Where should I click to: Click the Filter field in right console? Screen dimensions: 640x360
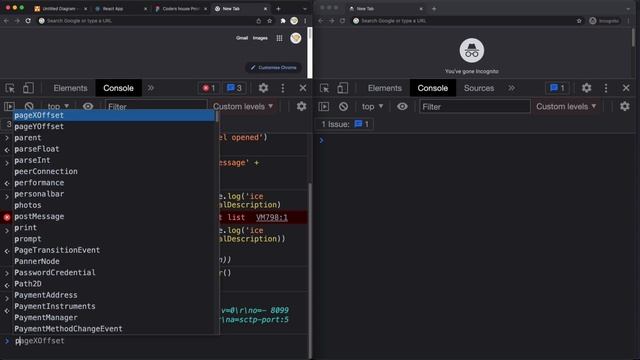point(475,107)
